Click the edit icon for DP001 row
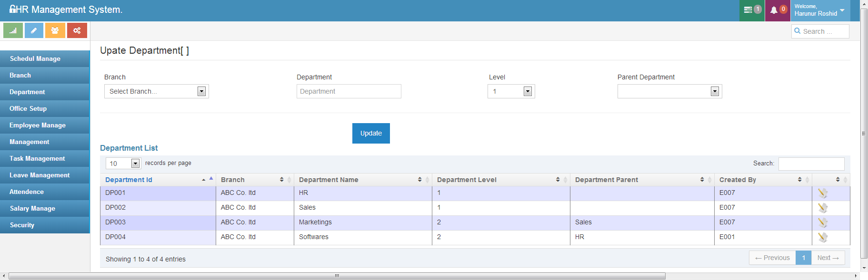The width and height of the screenshot is (868, 280). [822, 193]
